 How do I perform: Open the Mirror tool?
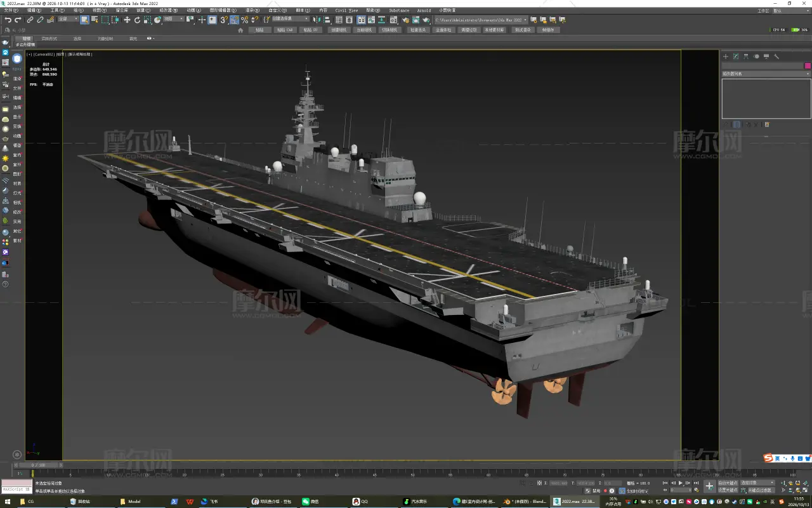coord(317,20)
